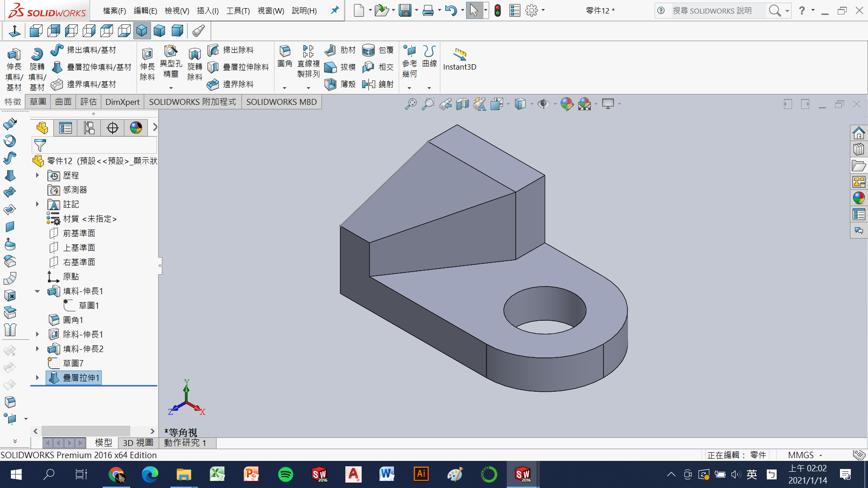Click the Zoom to Fit magnifier icon
Image resolution: width=868 pixels, height=488 pixels.
410,104
